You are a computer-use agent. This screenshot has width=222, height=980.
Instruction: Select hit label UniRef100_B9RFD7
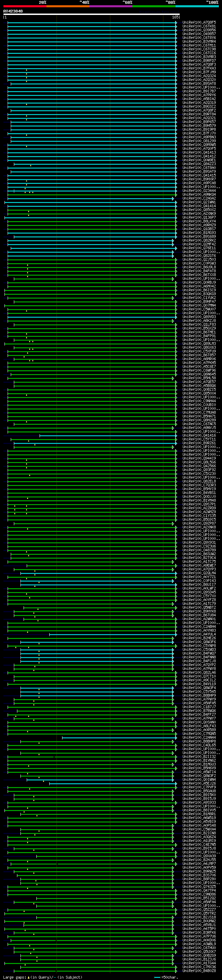coord(199,60)
